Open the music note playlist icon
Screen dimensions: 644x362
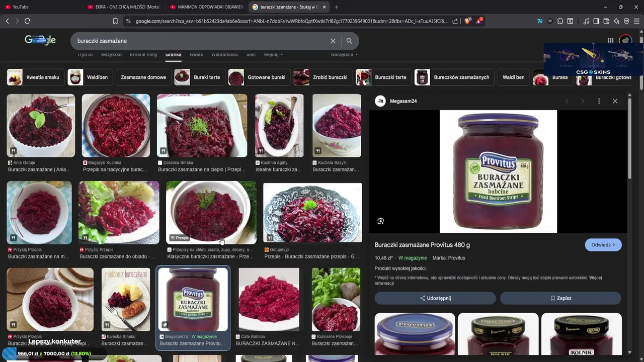pyautogui.click(x=586, y=21)
